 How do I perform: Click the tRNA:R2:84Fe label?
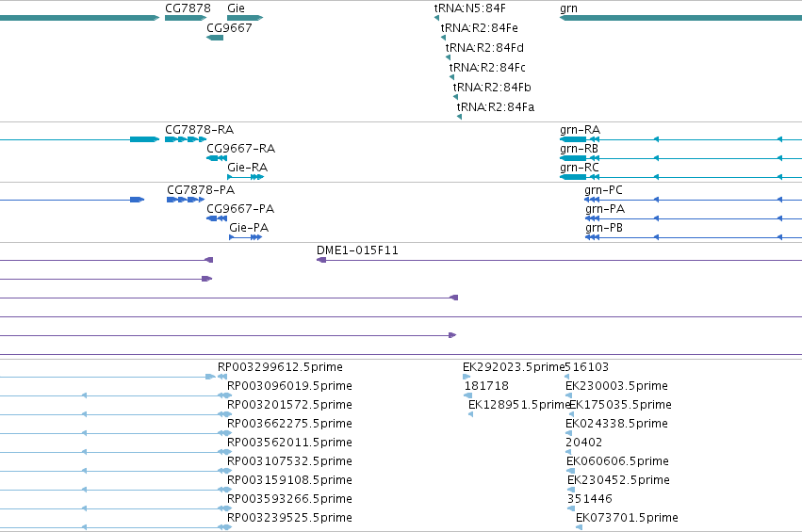pyautogui.click(x=480, y=28)
